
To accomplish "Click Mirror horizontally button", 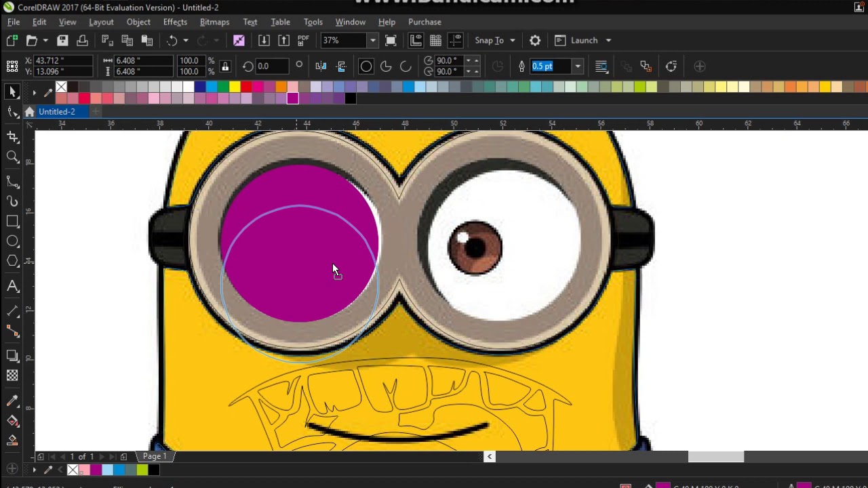I will [x=321, y=66].
